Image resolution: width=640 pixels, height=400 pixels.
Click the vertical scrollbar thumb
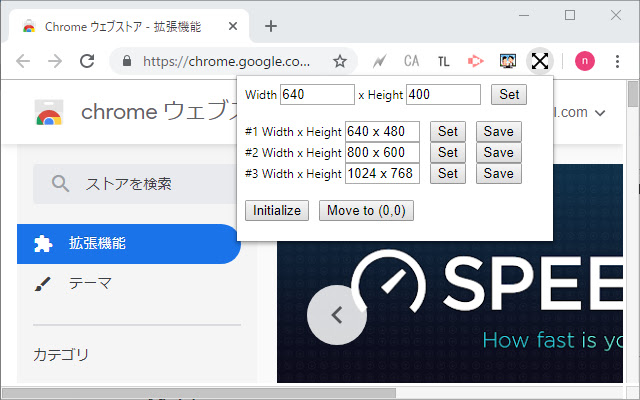click(x=633, y=93)
